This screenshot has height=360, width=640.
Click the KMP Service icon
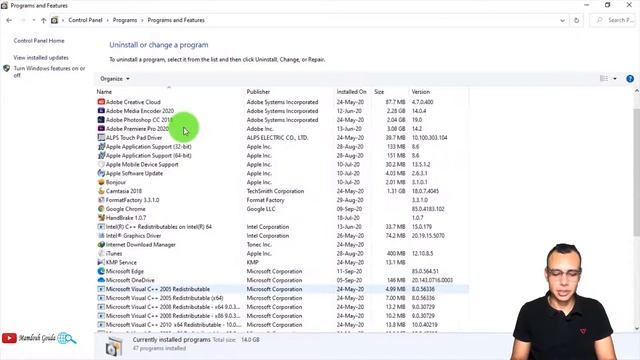(x=101, y=262)
